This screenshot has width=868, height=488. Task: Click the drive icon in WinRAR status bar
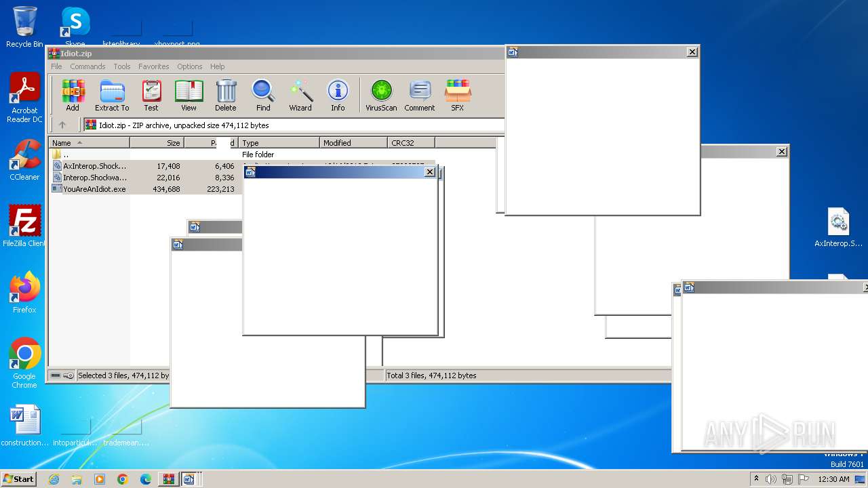[x=56, y=375]
